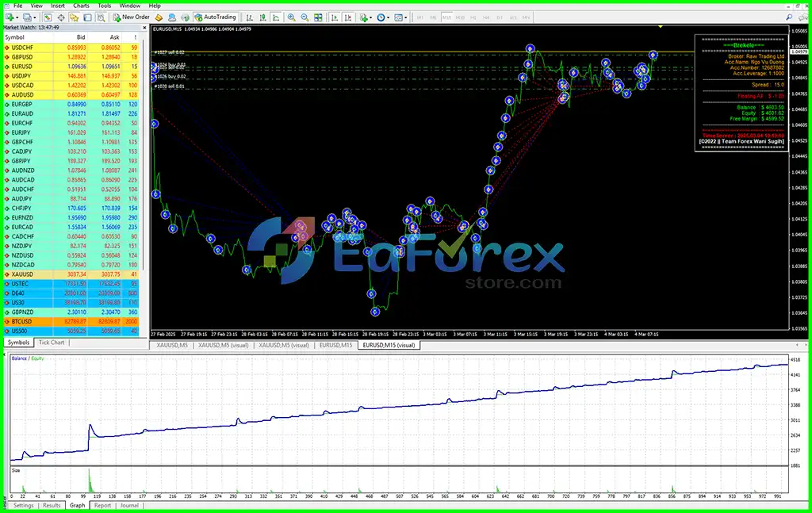Launch MetaEditor yellow book icon
This screenshot has height=513, width=812.
pos(159,17)
